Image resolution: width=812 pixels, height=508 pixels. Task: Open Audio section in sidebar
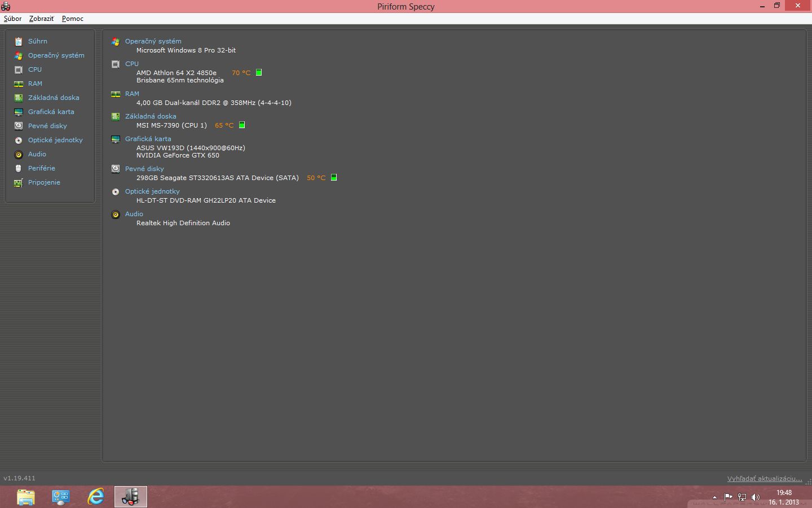coord(37,154)
